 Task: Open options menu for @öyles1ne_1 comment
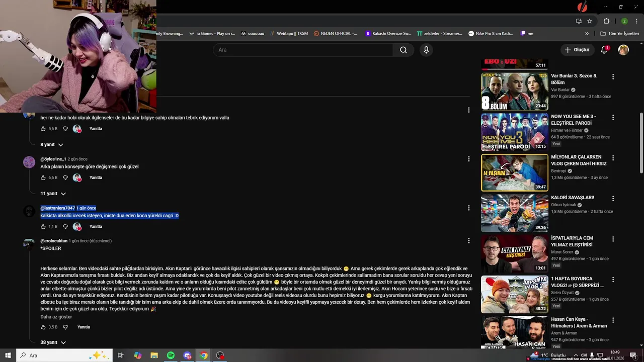point(468,159)
